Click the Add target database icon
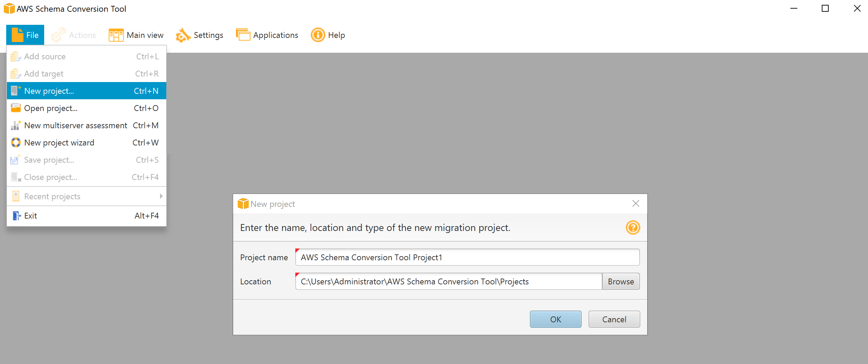The height and width of the screenshot is (364, 868). click(x=16, y=73)
